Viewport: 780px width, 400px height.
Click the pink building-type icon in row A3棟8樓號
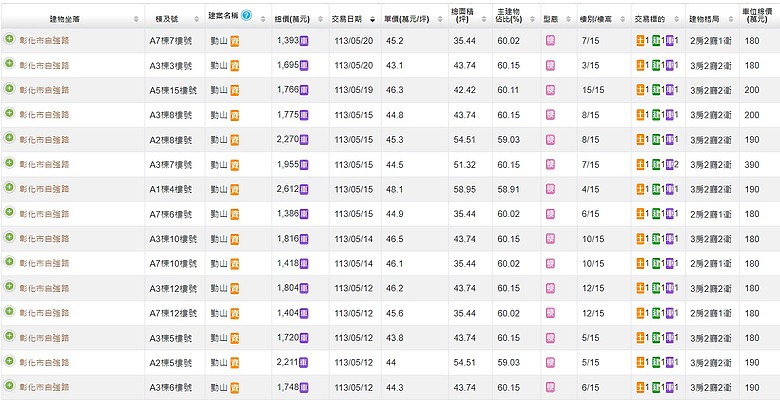point(550,115)
